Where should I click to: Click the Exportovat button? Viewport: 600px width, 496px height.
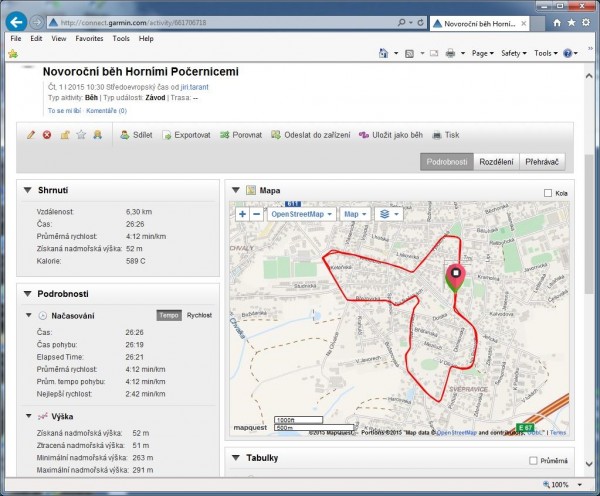(186, 135)
